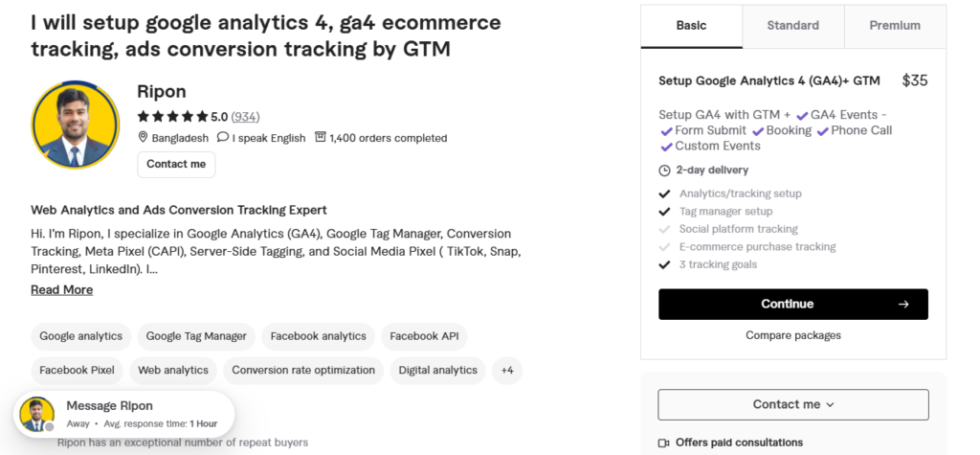Click the purple checkmark before Phone Call
The height and width of the screenshot is (455, 980).
(822, 131)
